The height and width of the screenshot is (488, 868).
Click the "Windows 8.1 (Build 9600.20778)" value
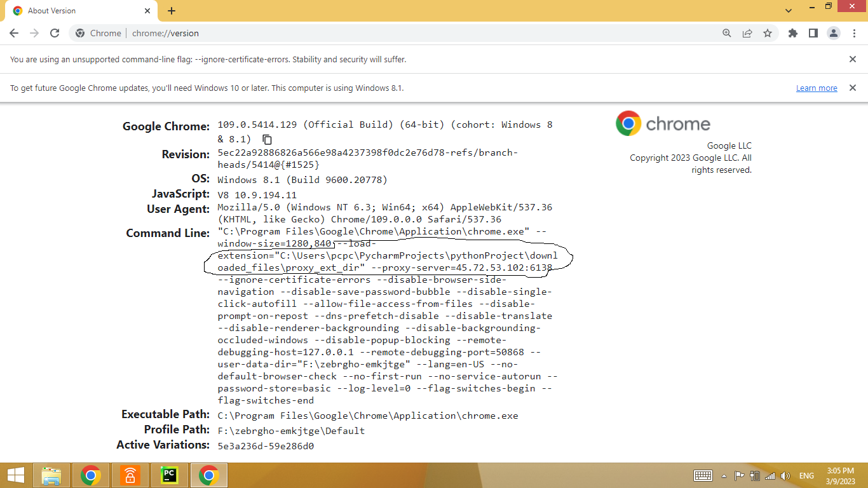coord(302,180)
